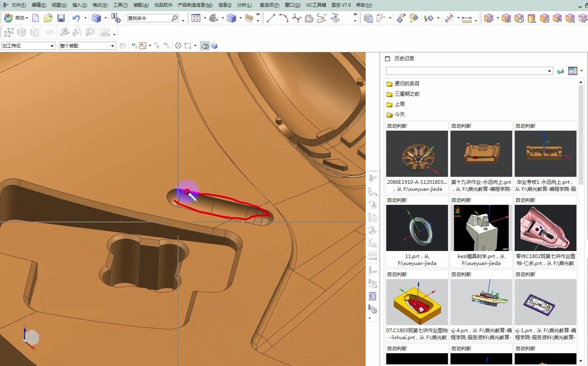Open the WCS dropdown arrow

coord(390,18)
